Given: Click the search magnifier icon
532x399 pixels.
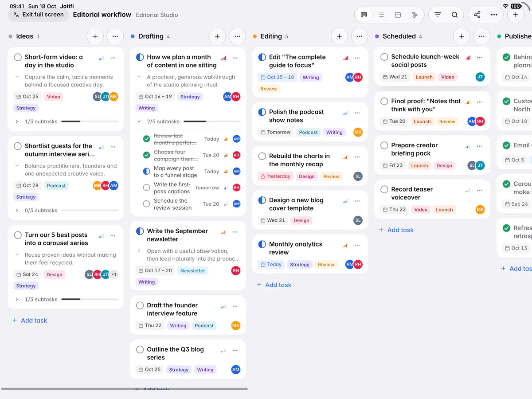Looking at the screenshot, I should point(454,15).
